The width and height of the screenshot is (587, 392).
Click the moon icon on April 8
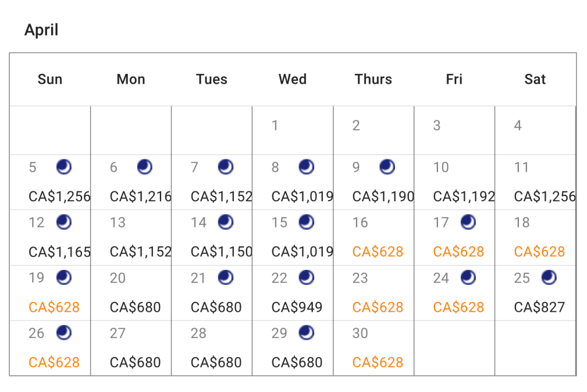coord(307,167)
